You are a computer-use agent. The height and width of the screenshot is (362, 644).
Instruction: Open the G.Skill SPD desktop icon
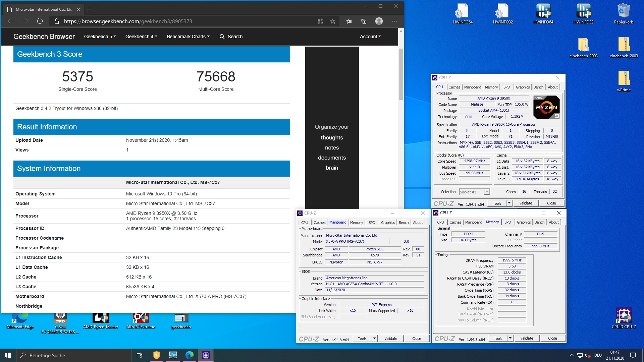[60, 323]
